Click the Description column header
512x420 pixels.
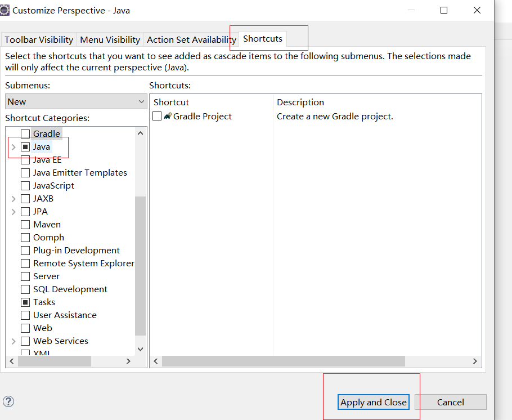coord(377,102)
